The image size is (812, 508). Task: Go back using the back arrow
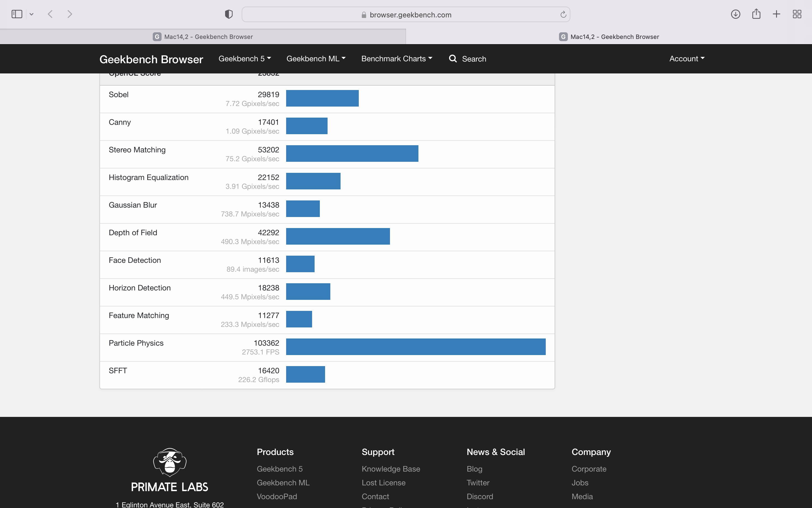pyautogui.click(x=51, y=14)
